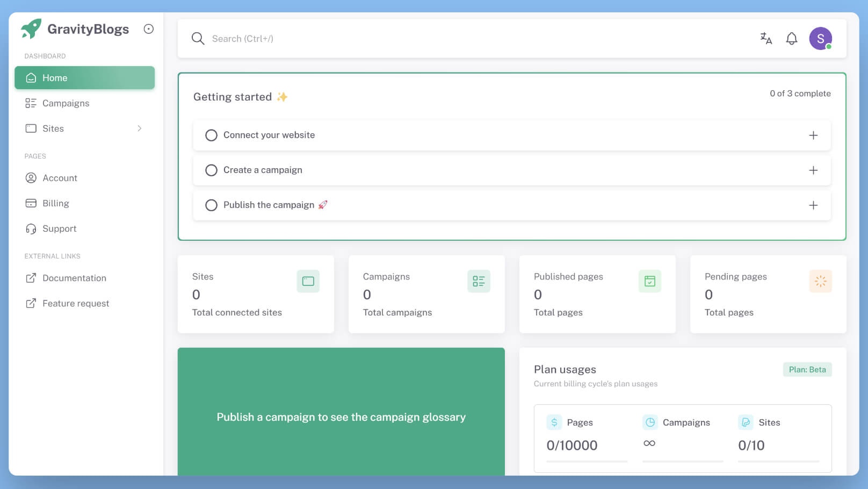Click inside the search input field
Image resolution: width=868 pixels, height=489 pixels.
[376, 38]
